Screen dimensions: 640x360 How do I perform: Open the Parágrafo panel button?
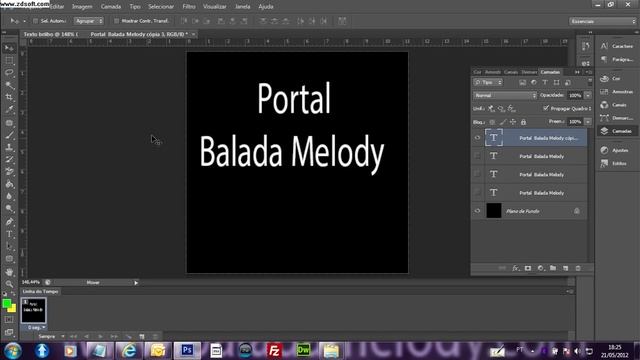click(x=617, y=60)
